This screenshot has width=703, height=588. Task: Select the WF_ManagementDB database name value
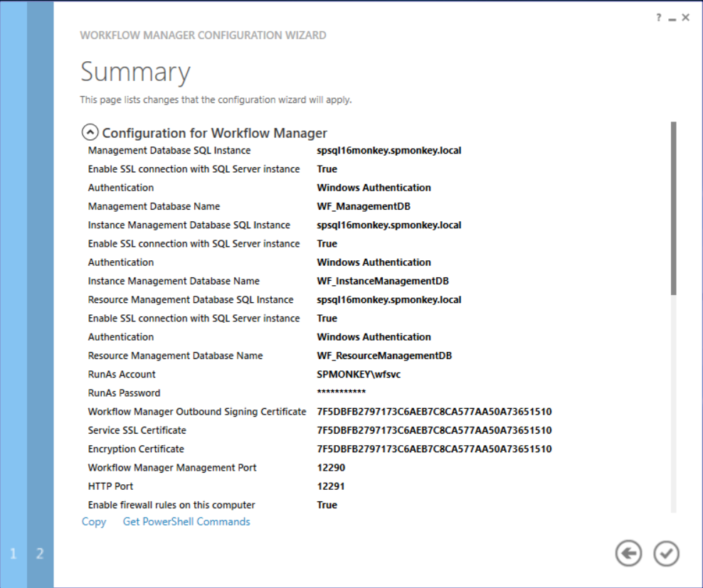point(363,207)
